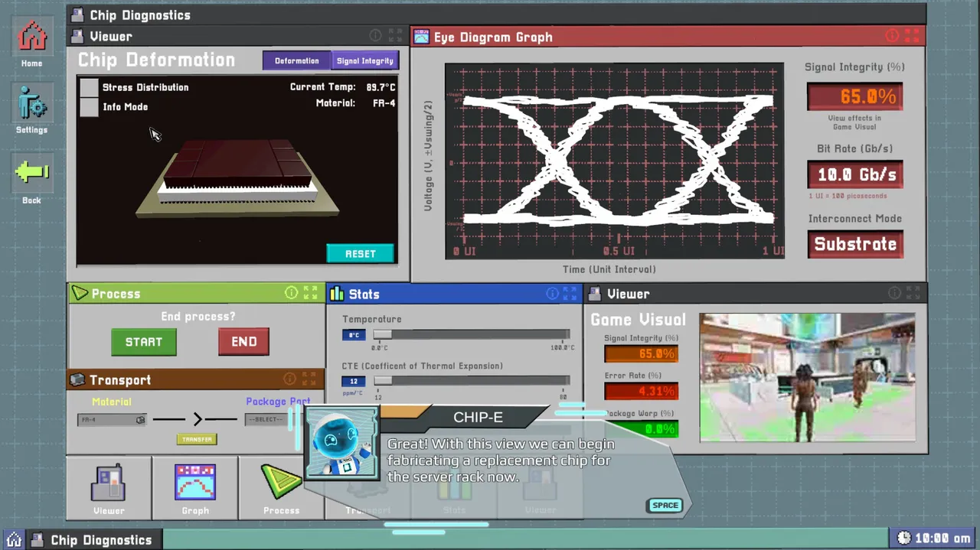This screenshot has width=980, height=550.
Task: Click the info icon on Process panel
Action: tap(291, 293)
